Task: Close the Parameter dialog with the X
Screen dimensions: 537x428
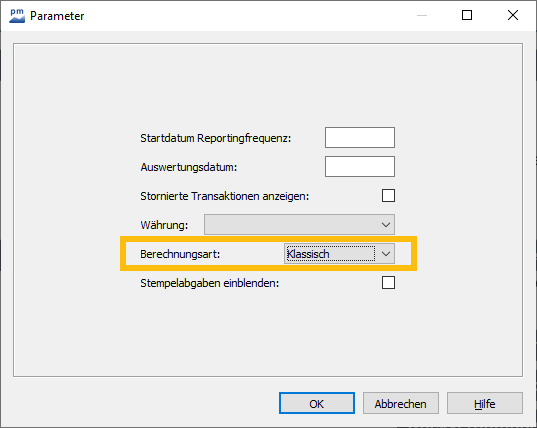Action: click(513, 15)
